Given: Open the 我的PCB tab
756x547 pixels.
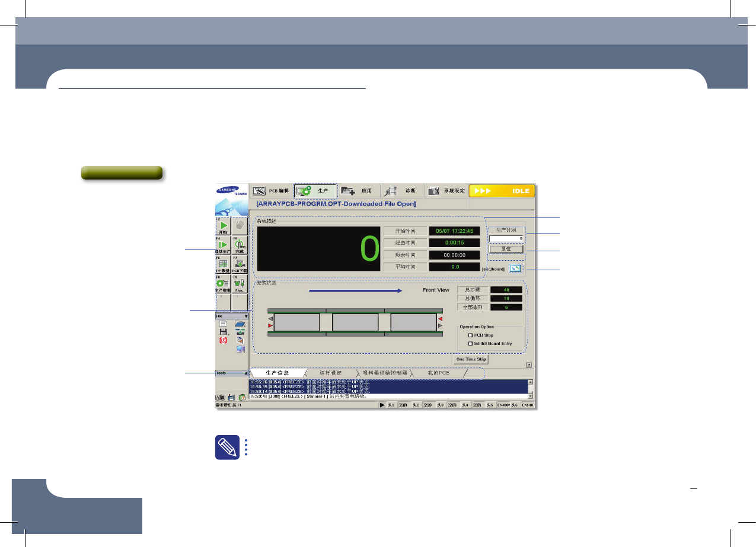Looking at the screenshot, I should [x=438, y=373].
